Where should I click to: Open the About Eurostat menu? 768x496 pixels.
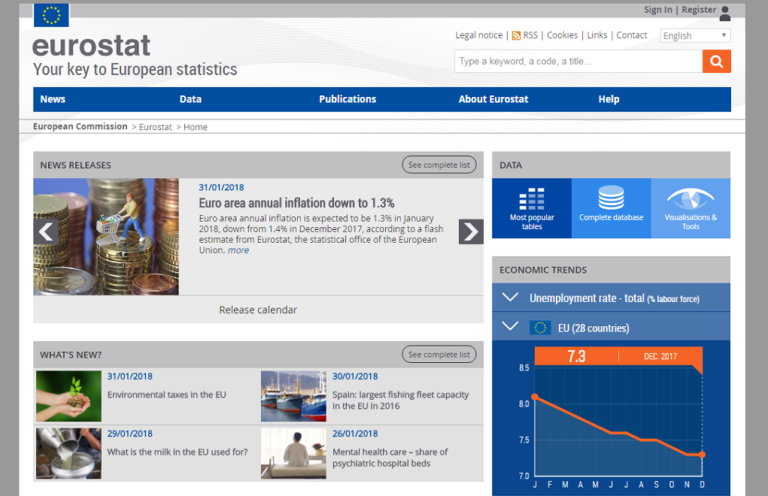[493, 99]
